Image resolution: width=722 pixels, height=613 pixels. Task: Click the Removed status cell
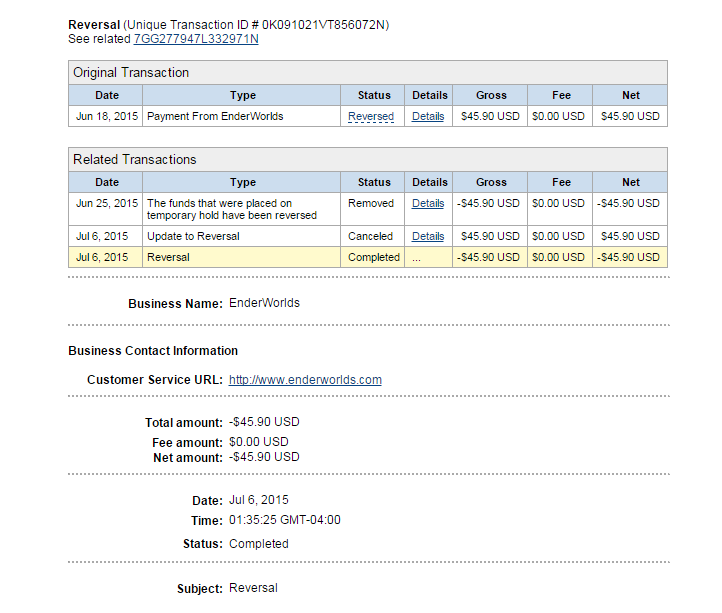[x=371, y=203]
